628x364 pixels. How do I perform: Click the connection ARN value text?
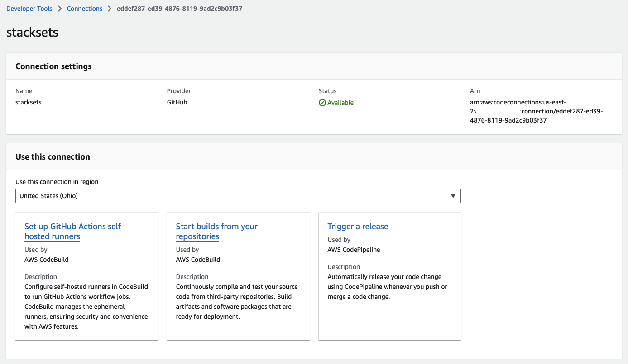(537, 111)
